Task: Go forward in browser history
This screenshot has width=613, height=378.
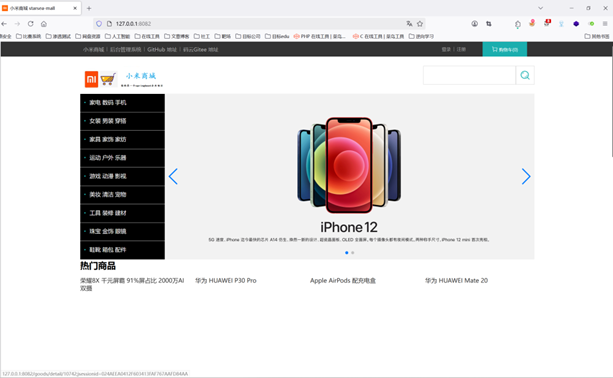Action: tap(18, 24)
